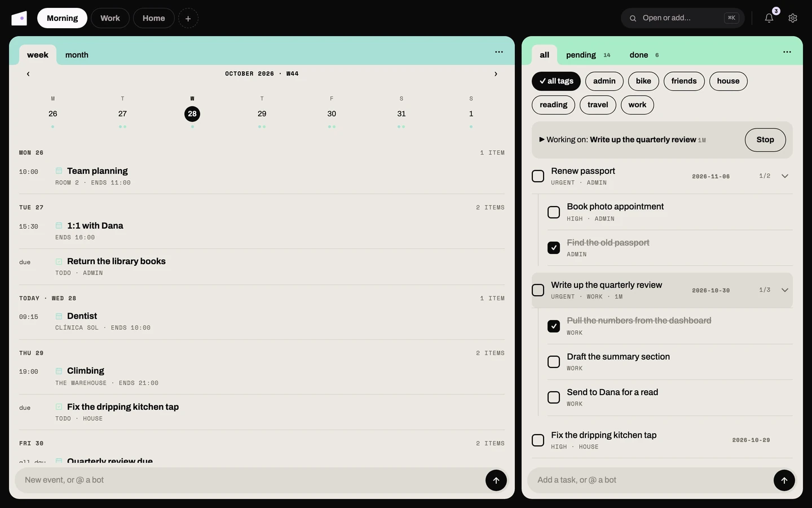Filter tasks by bike tag

click(x=643, y=81)
